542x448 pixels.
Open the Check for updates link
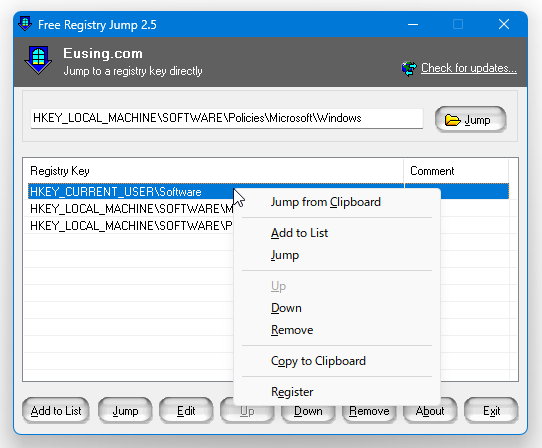click(468, 68)
